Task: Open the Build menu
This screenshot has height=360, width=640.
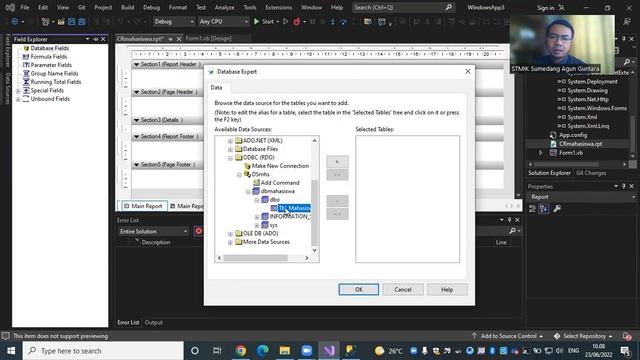Action: (127, 7)
